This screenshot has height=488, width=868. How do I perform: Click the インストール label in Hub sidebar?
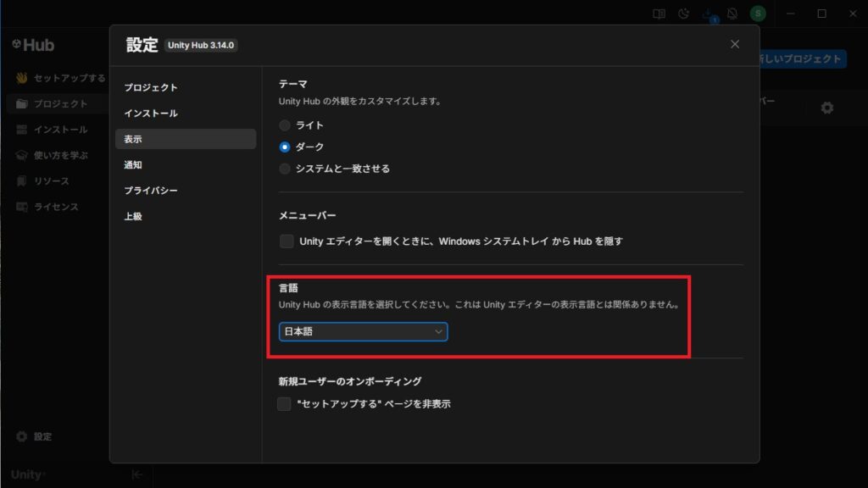tap(61, 130)
